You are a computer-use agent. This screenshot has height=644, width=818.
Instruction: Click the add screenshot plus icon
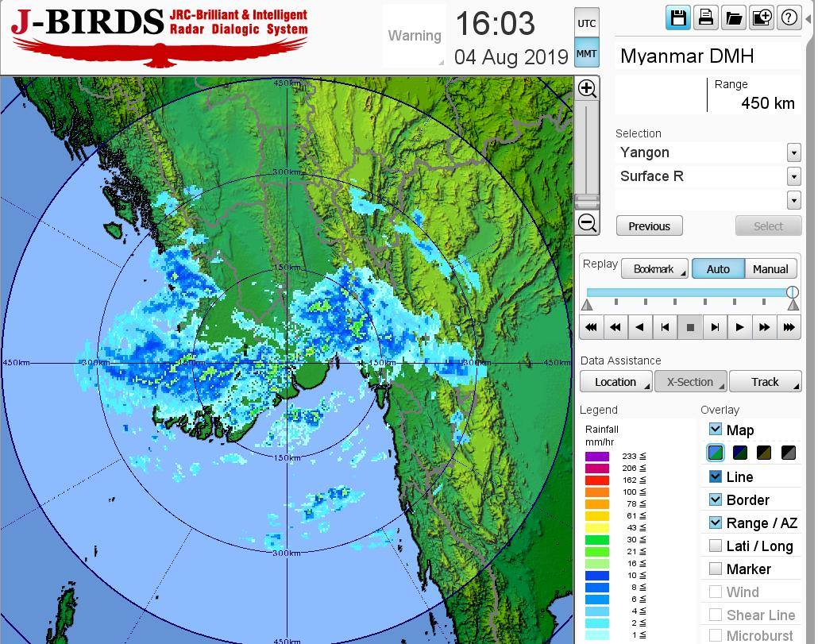coord(761,18)
